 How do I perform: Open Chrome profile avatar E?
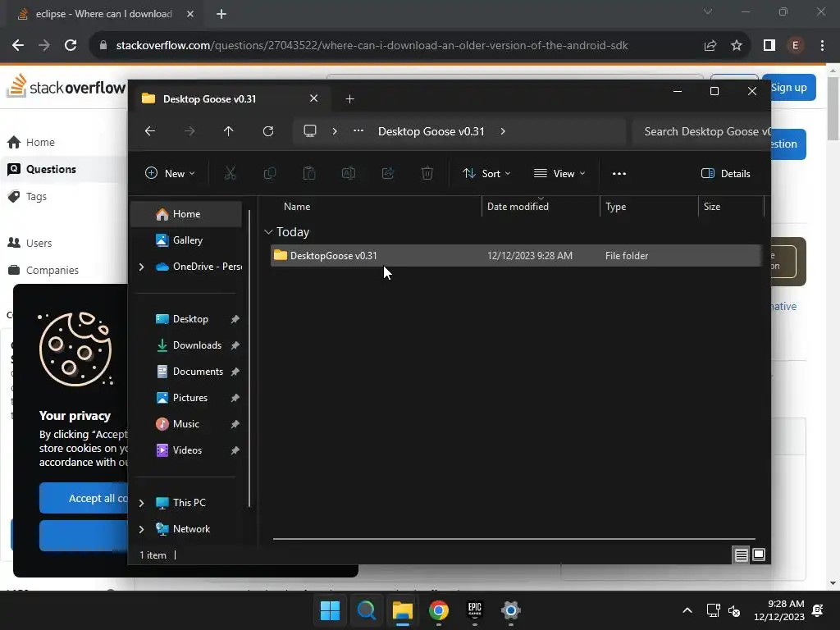(x=796, y=46)
